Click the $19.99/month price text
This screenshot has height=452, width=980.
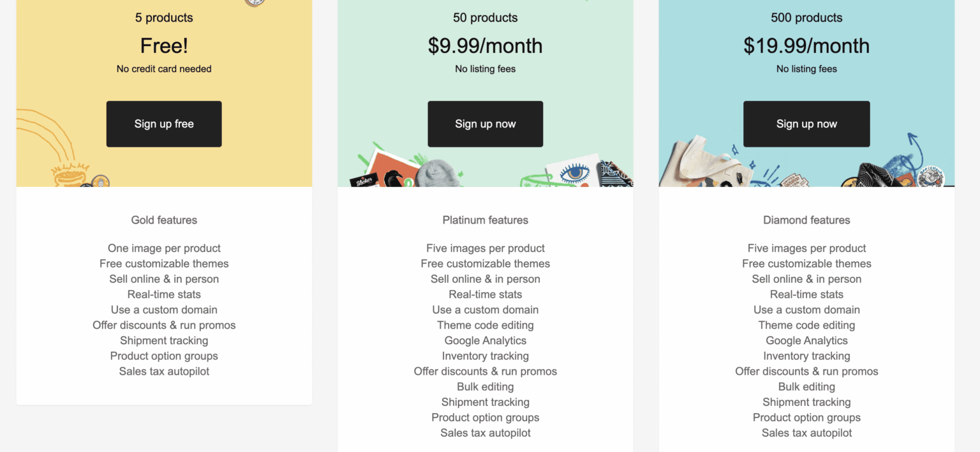tap(806, 45)
